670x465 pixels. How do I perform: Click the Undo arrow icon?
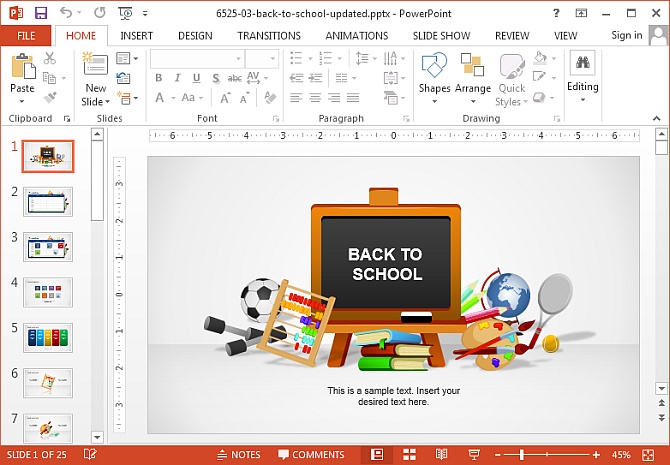click(x=66, y=12)
